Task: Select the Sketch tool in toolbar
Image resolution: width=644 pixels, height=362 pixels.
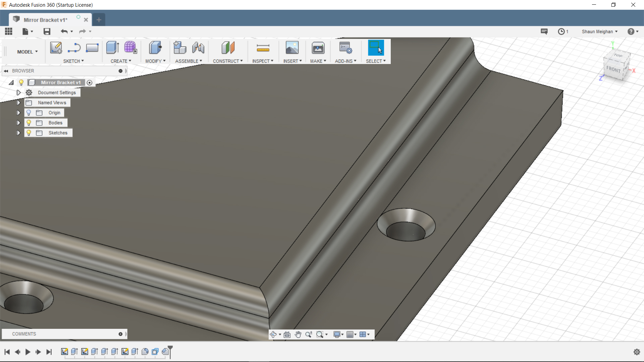Action: point(55,47)
